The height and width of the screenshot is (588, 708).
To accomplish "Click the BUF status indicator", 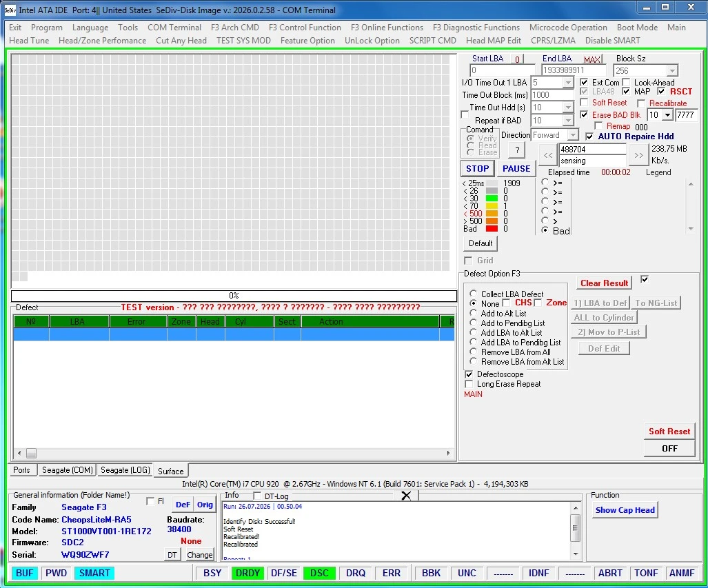I will pyautogui.click(x=24, y=573).
